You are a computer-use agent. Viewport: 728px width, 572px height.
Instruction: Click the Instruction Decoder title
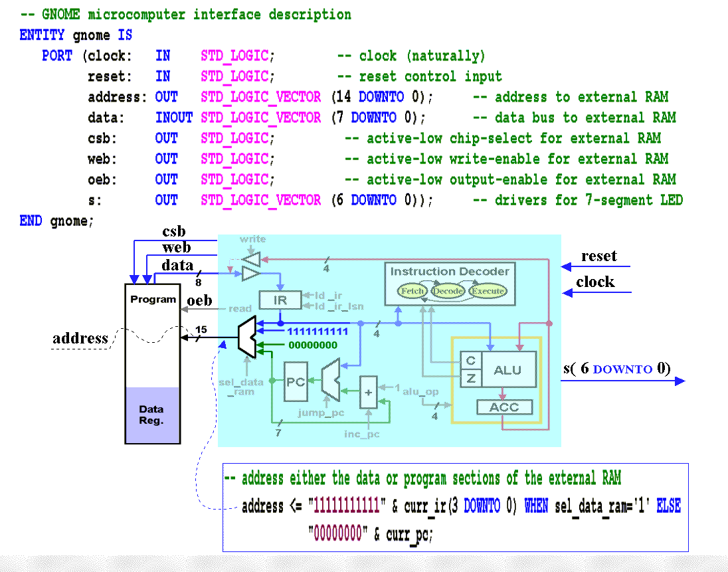click(x=450, y=271)
